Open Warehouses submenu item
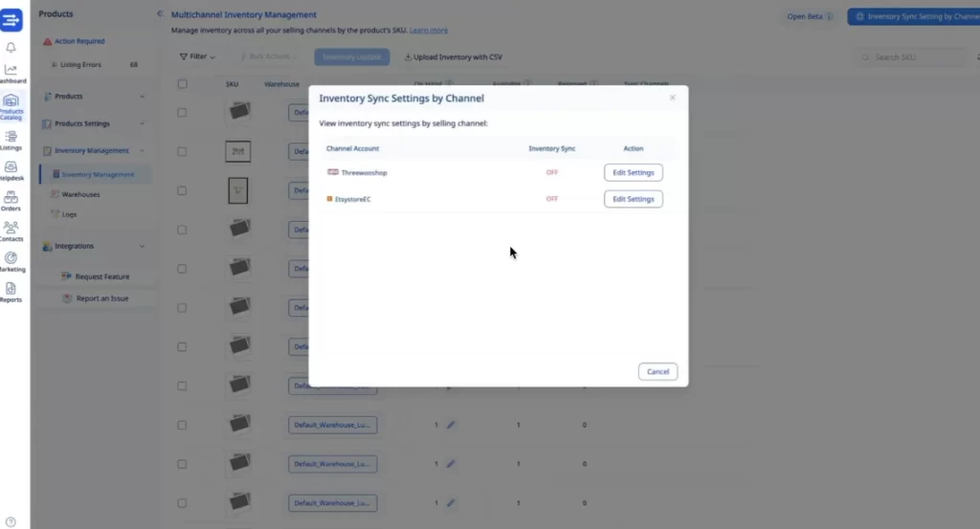 [x=80, y=194]
